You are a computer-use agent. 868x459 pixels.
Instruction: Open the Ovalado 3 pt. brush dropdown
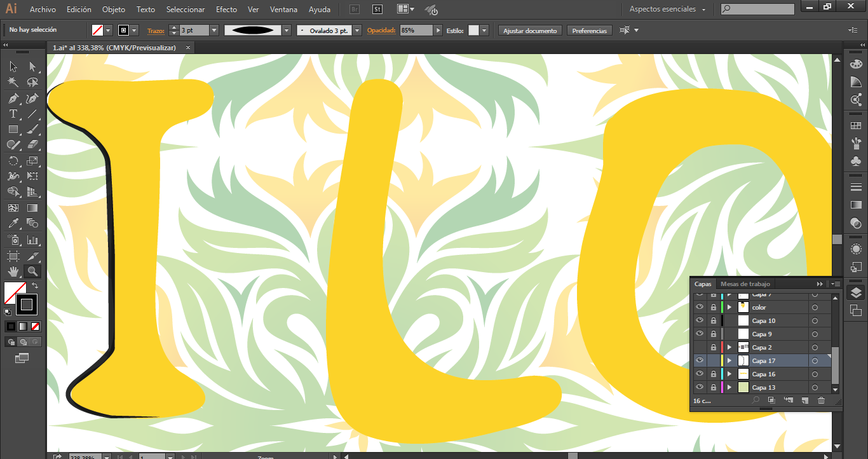(x=357, y=31)
